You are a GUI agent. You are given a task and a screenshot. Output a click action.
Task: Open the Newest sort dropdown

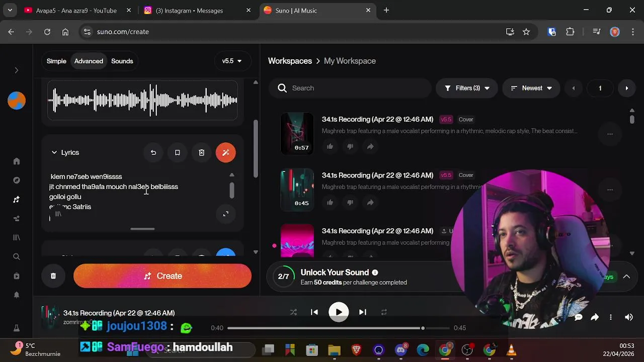tap(531, 88)
